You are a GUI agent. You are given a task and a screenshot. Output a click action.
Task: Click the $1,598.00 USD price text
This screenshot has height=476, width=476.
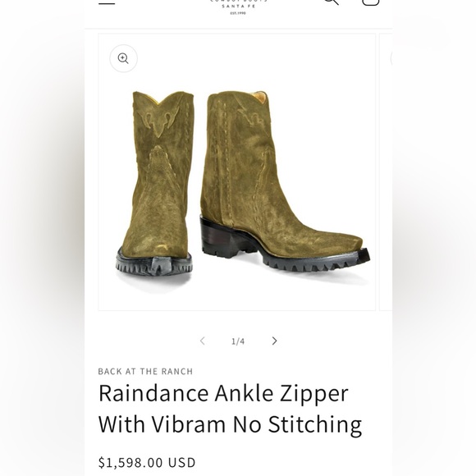click(147, 463)
